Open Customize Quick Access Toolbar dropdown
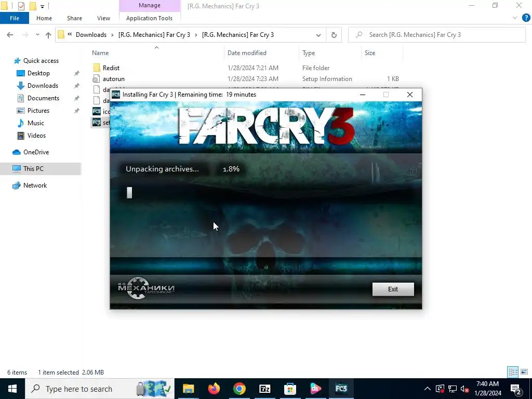The image size is (532, 399). coord(42,6)
